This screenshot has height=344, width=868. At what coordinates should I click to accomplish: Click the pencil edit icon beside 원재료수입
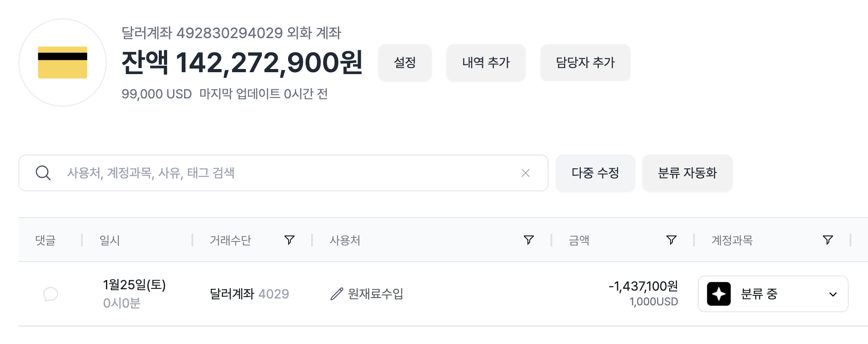tap(337, 294)
